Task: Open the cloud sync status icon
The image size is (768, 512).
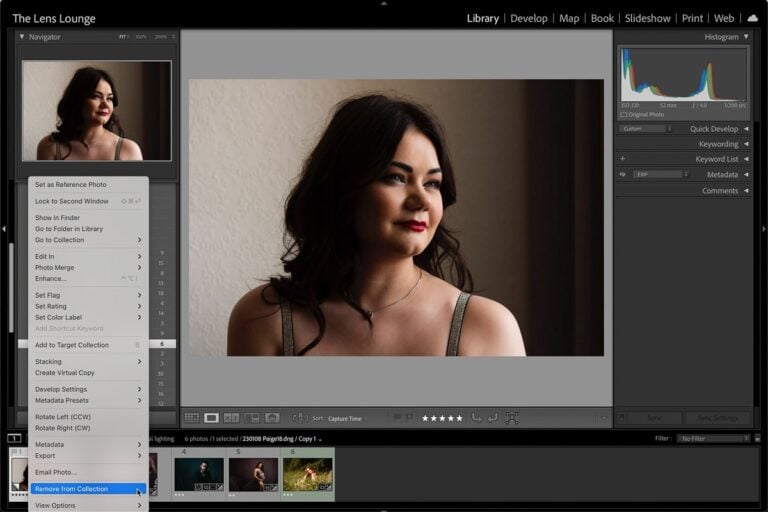Action: click(x=752, y=18)
